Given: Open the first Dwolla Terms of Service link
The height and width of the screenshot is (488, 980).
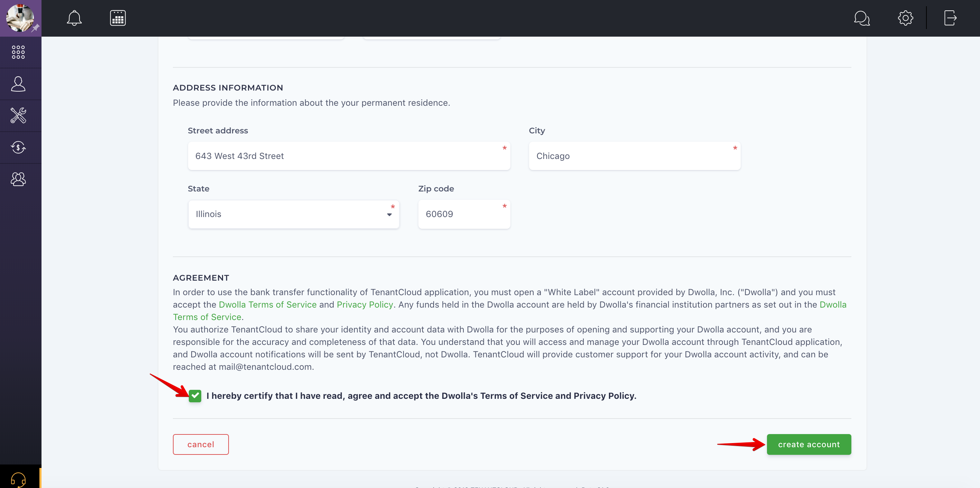Looking at the screenshot, I should pyautogui.click(x=267, y=305).
